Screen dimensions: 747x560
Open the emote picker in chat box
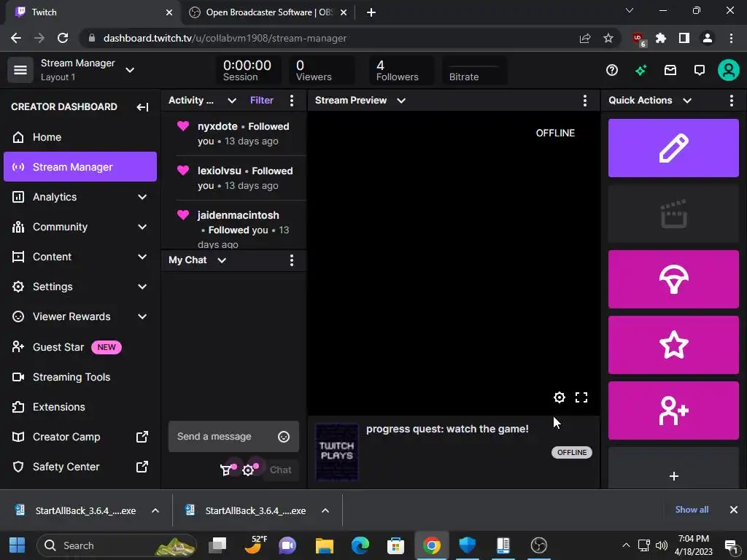tap(284, 437)
